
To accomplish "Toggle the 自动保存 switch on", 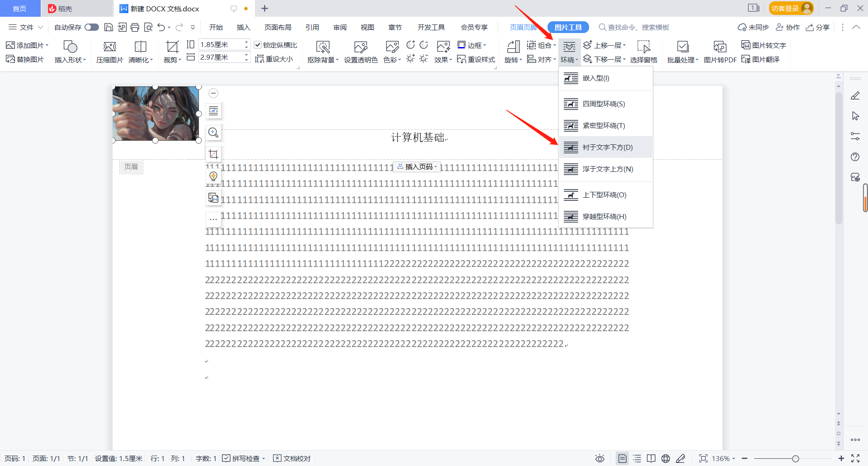I will 91,27.
